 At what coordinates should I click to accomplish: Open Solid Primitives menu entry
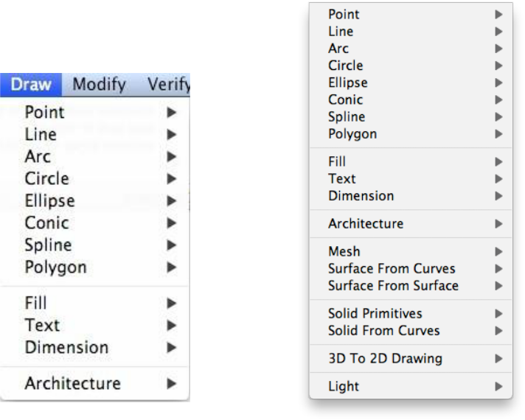[375, 314]
